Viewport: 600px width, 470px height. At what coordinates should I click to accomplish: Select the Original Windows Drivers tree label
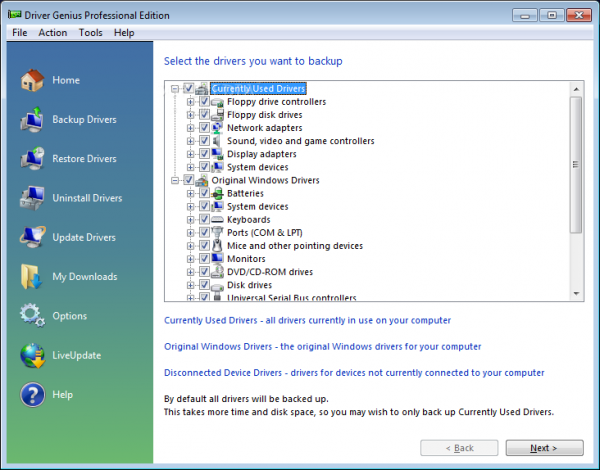(266, 180)
